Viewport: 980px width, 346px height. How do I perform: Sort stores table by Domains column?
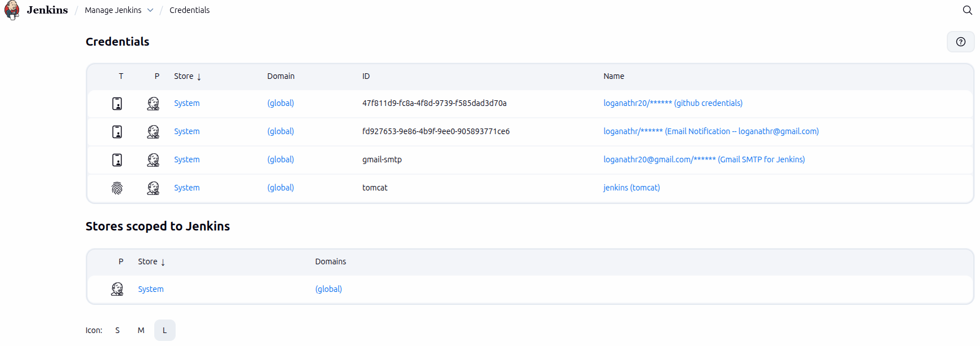330,261
